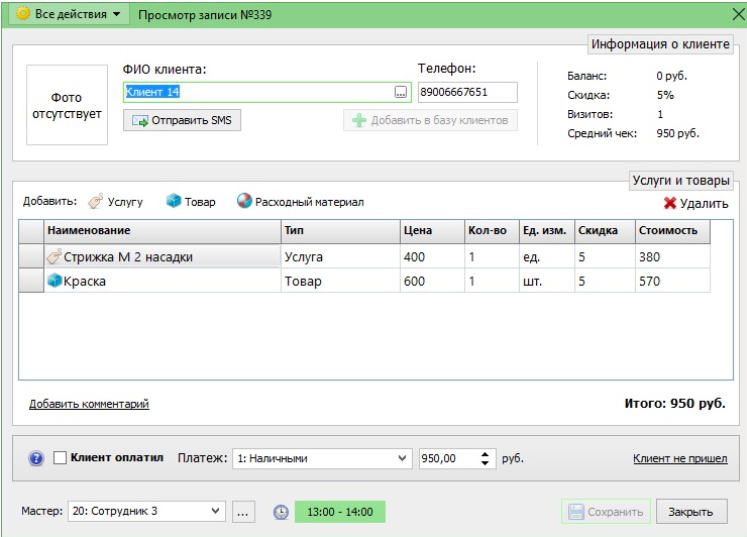Add a product via the Товар cube icon
This screenshot has height=537, width=747.
(174, 201)
